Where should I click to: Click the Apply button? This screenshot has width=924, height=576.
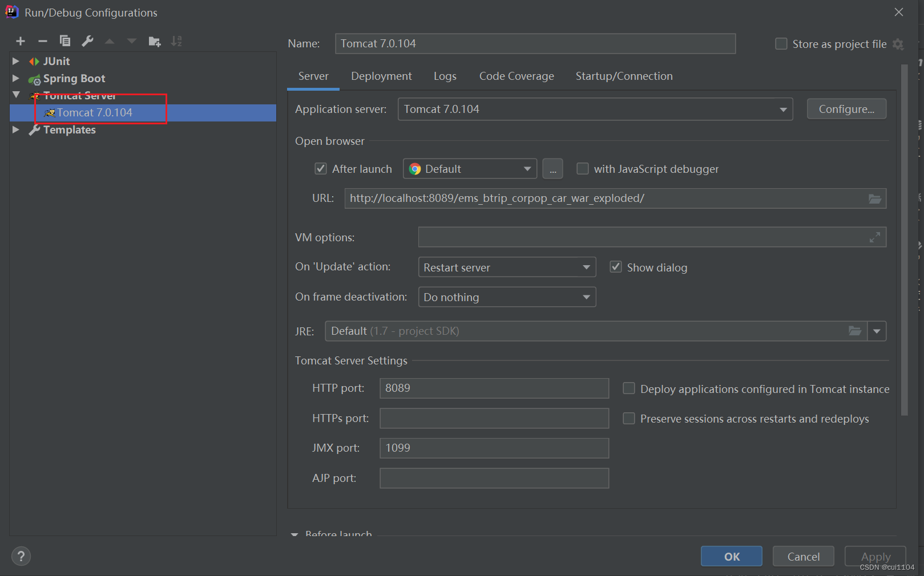click(875, 556)
